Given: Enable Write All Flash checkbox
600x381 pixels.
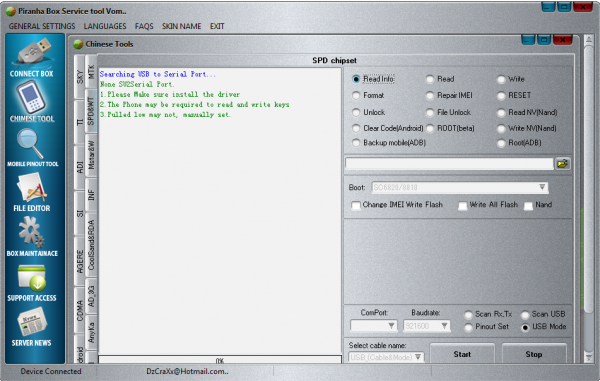Looking at the screenshot, I should pos(463,206).
